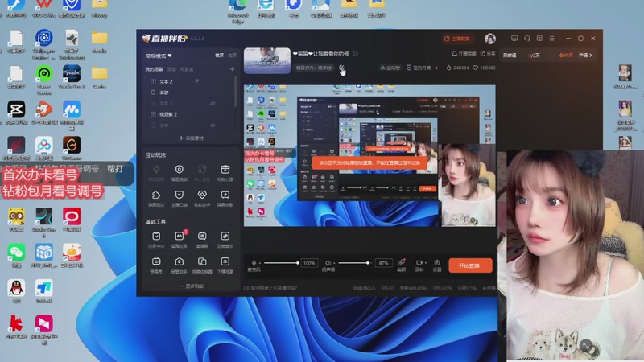The width and height of the screenshot is (644, 362).
Task: Open the 房管助手 moderator assistant
Action: pos(179,265)
